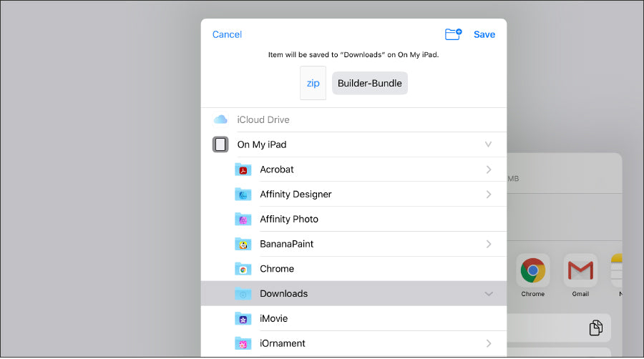Open the Gmail app in share sheet
Image resolution: width=644 pixels, height=359 pixels.
pos(580,271)
